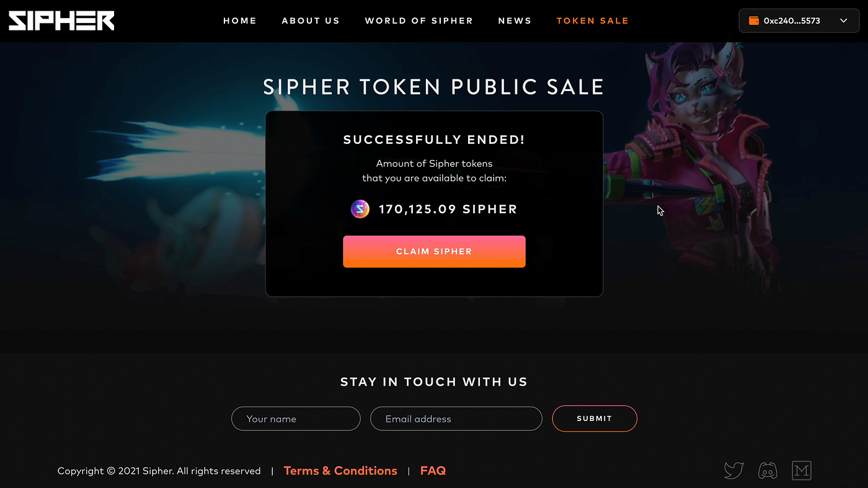The width and height of the screenshot is (868, 488).
Task: Open the Terms & Conditions link
Action: [340, 471]
